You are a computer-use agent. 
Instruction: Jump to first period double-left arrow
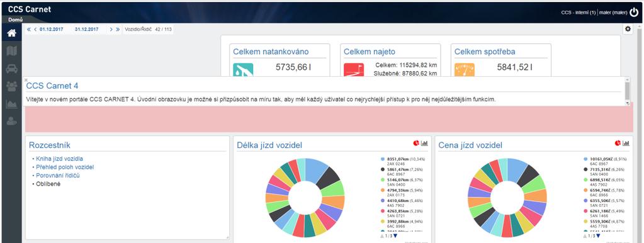[29, 30]
